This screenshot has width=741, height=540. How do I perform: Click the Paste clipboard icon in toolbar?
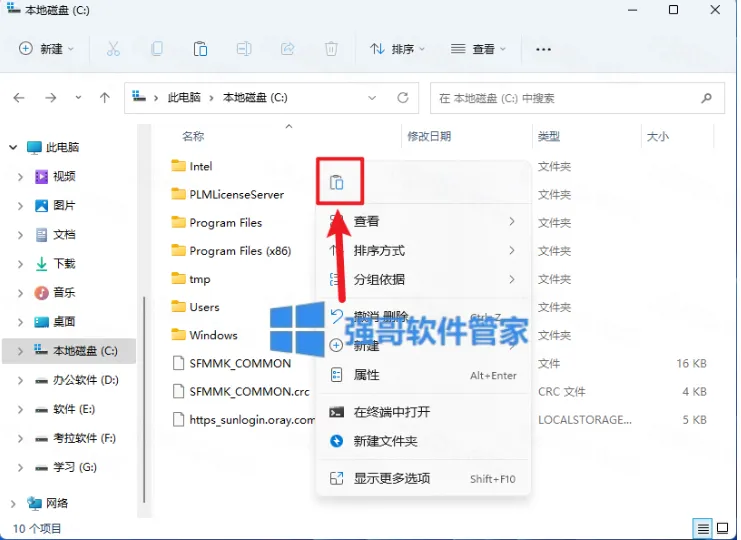click(200, 49)
